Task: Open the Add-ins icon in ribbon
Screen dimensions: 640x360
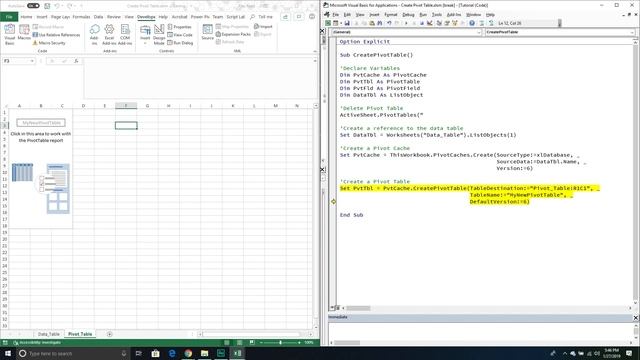Action: (94, 34)
